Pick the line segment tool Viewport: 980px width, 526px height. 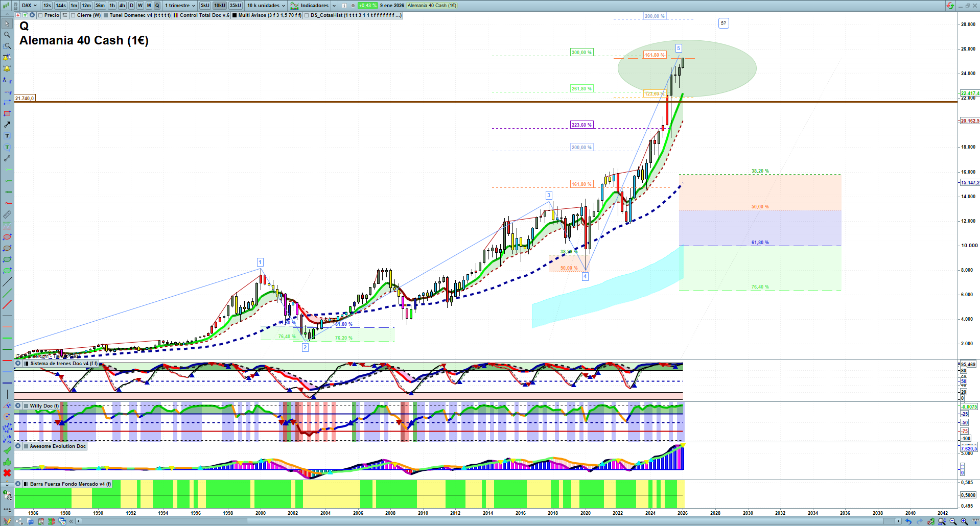click(7, 158)
